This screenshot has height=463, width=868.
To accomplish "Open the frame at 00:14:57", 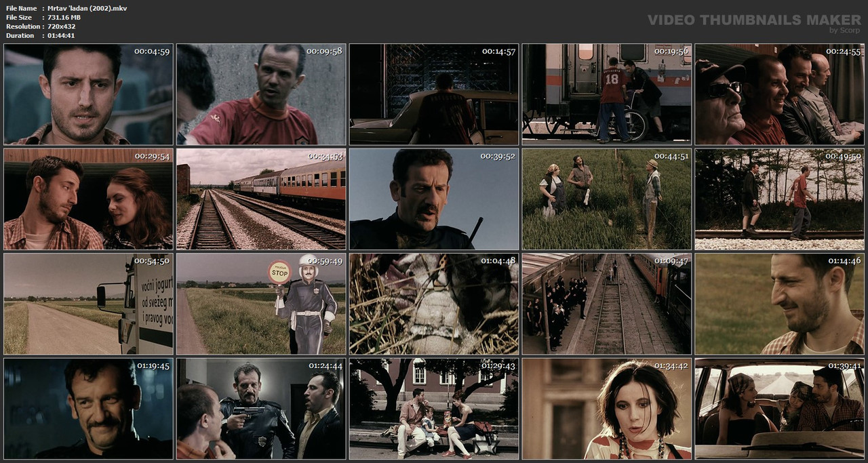I will click(434, 94).
